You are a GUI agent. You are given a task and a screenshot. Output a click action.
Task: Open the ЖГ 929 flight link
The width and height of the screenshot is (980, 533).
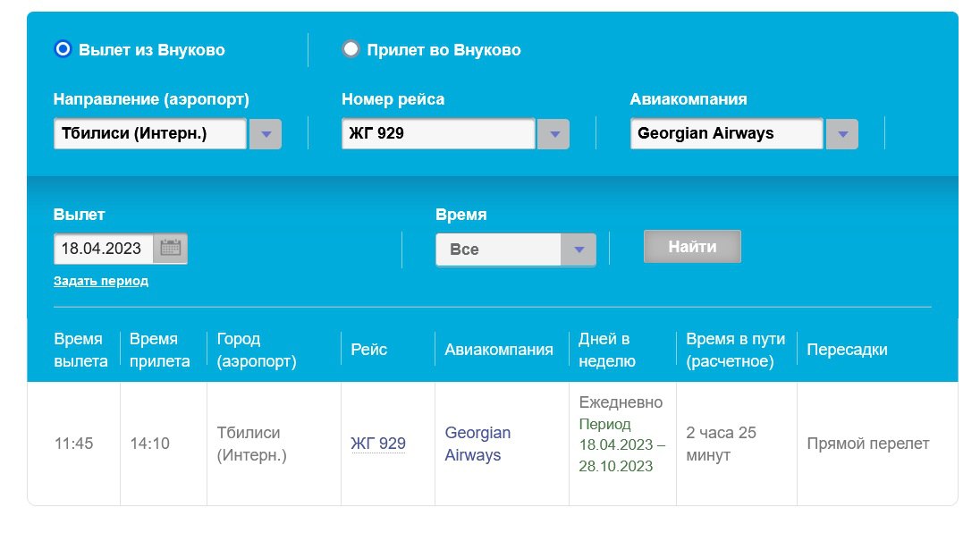(x=378, y=443)
